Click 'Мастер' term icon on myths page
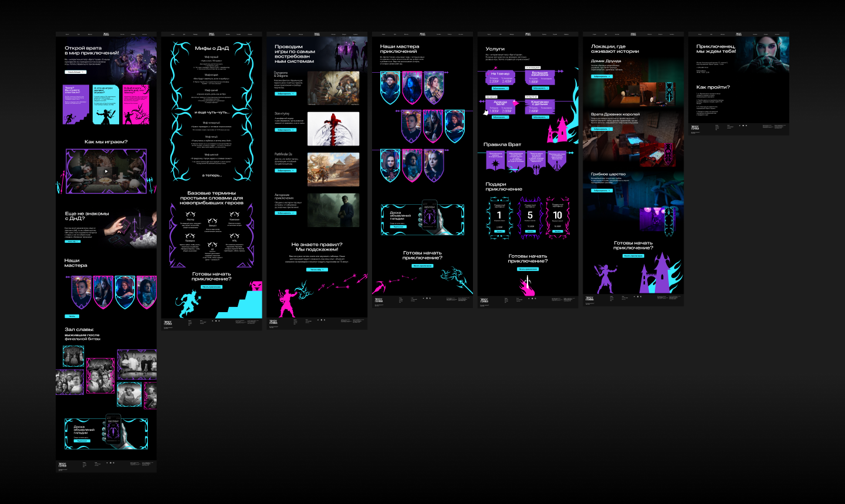This screenshot has width=845, height=504. click(x=190, y=214)
